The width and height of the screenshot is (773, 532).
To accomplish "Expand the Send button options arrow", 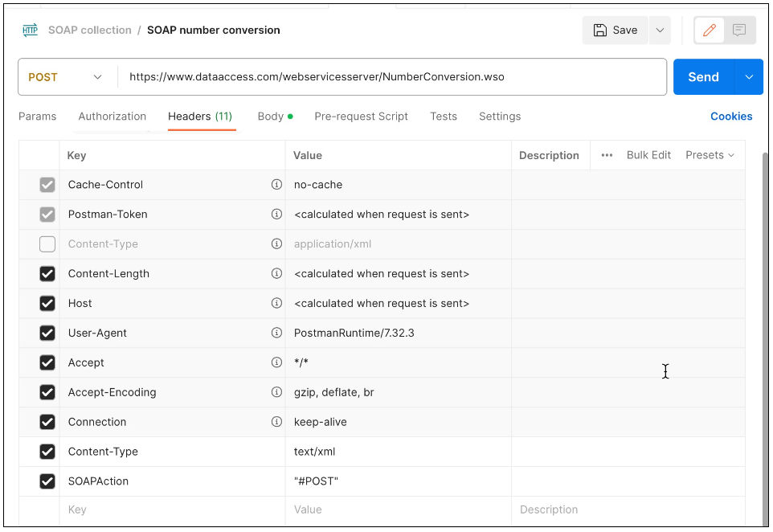I will (x=749, y=77).
